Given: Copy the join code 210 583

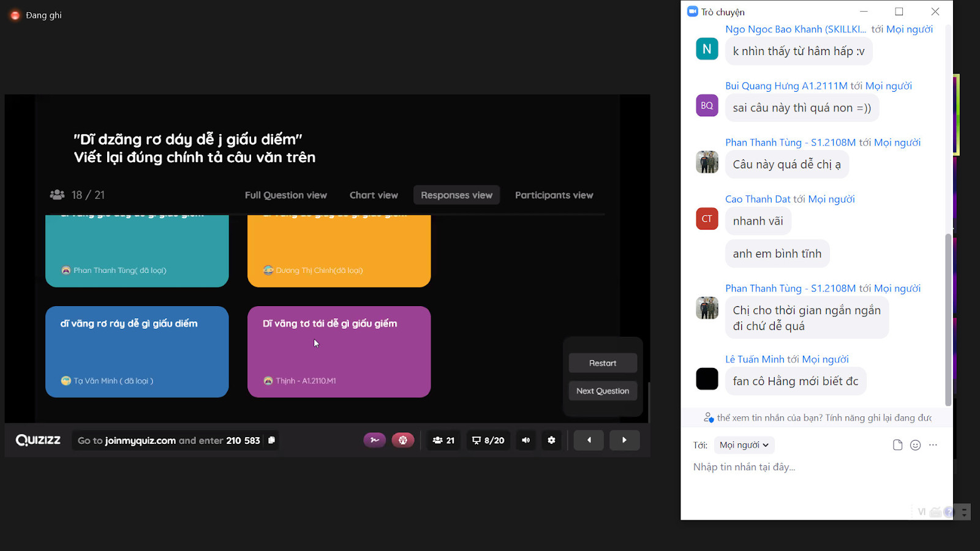Looking at the screenshot, I should [271, 440].
